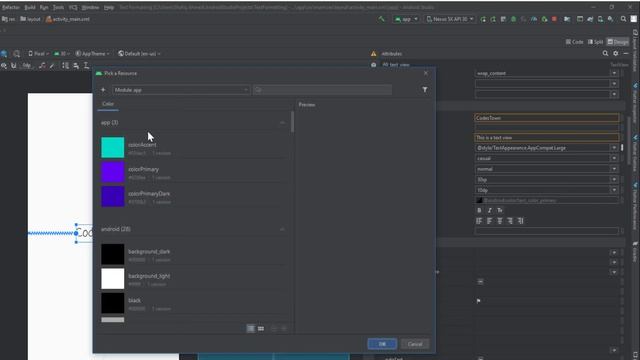This screenshot has width=640, height=360.
Task: Open the Tools menu
Action: (x=58, y=7)
